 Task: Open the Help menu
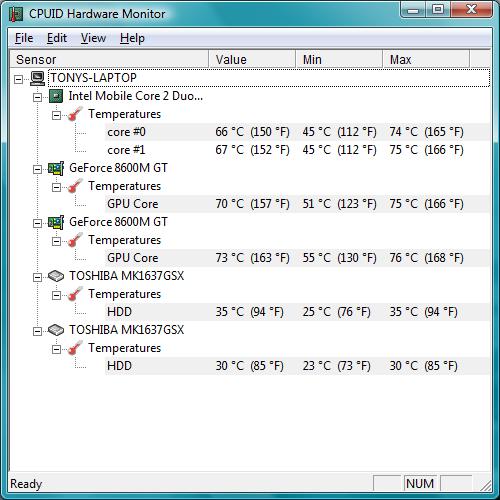(x=132, y=38)
